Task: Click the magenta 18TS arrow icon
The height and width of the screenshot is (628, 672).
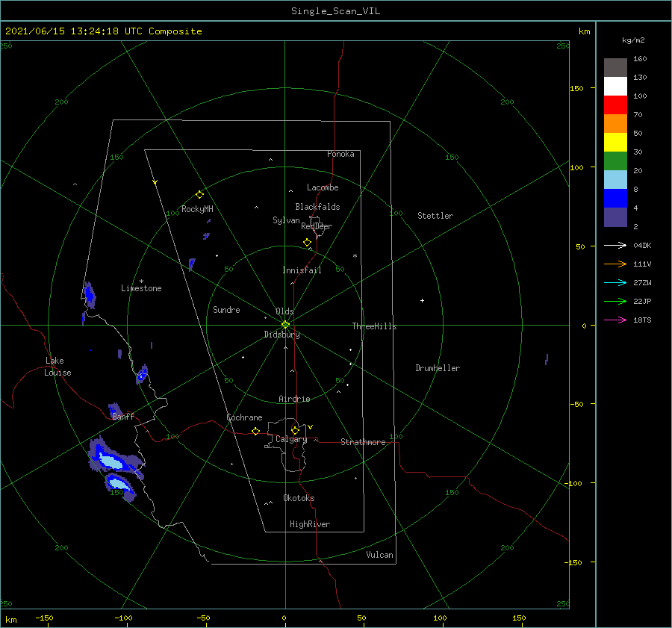Action: click(x=615, y=320)
